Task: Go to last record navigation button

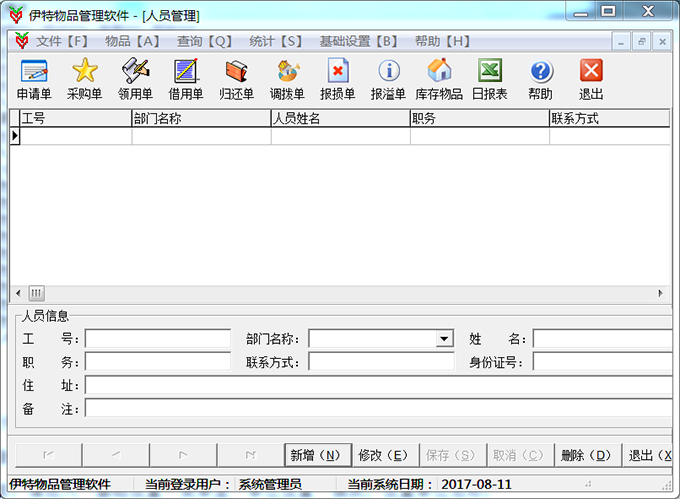Action: pyautogui.click(x=250, y=455)
